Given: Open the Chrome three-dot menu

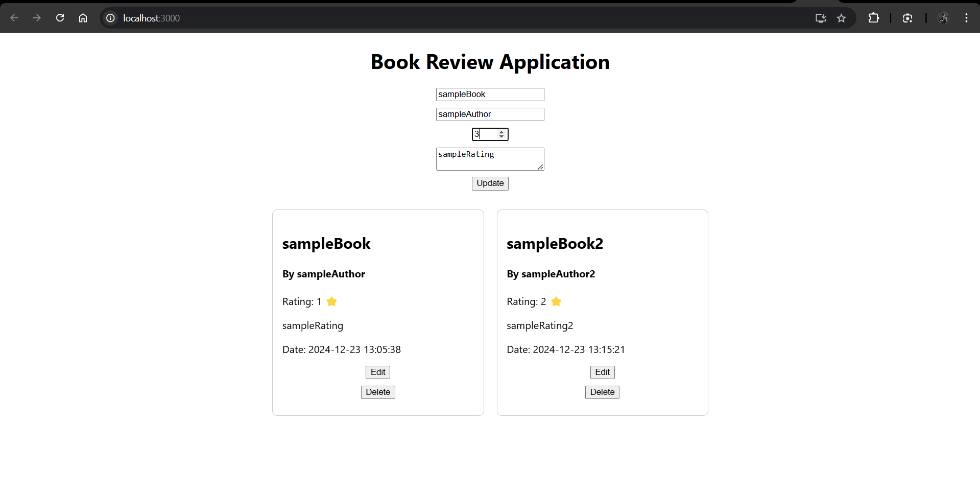Looking at the screenshot, I should click(x=966, y=18).
